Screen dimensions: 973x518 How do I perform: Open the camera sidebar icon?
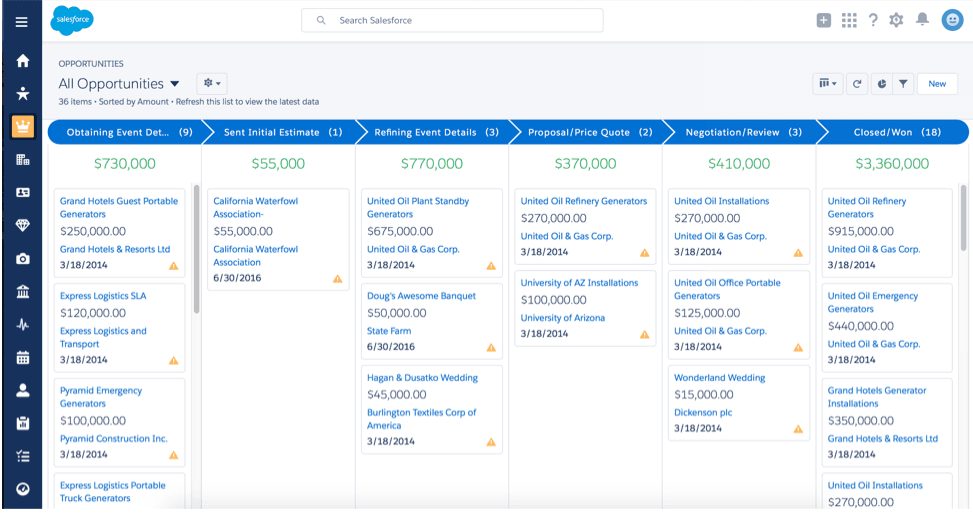pyautogui.click(x=22, y=258)
